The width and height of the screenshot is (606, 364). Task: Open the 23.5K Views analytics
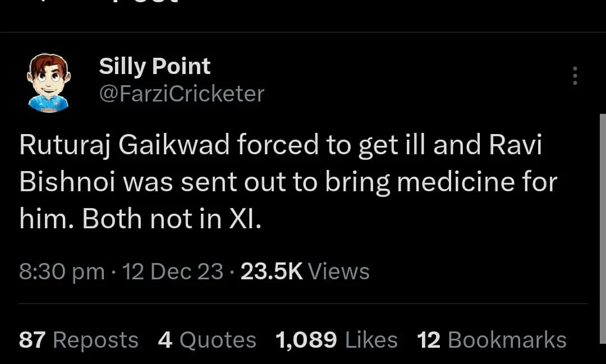305,271
